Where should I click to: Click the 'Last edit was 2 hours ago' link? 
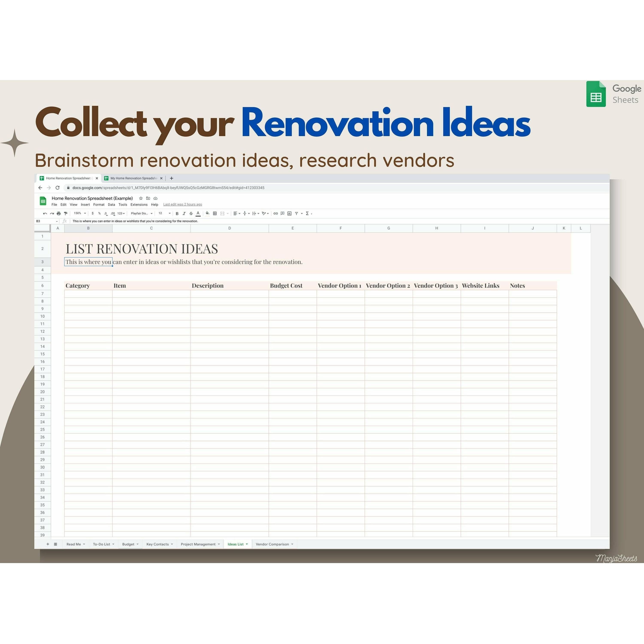click(183, 204)
